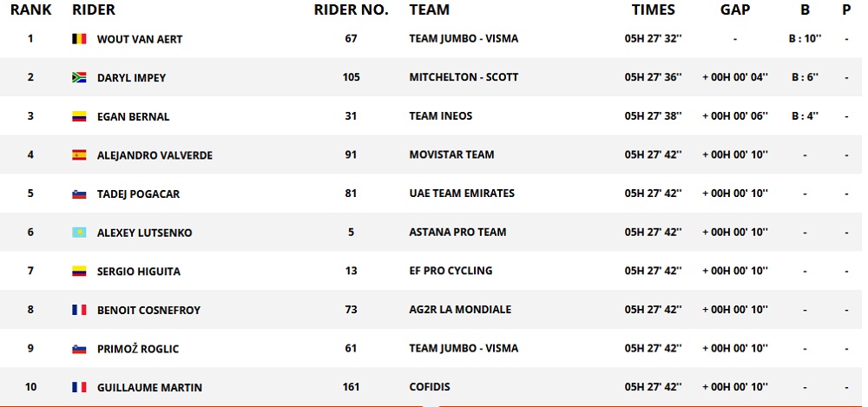
Task: Sort by the RANK column header
Action: click(x=30, y=10)
